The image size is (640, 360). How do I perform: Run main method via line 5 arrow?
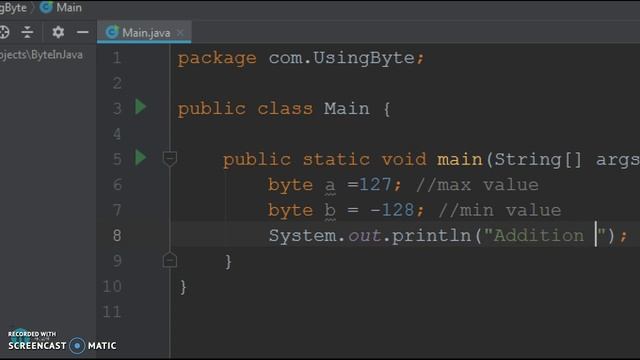tap(140, 158)
